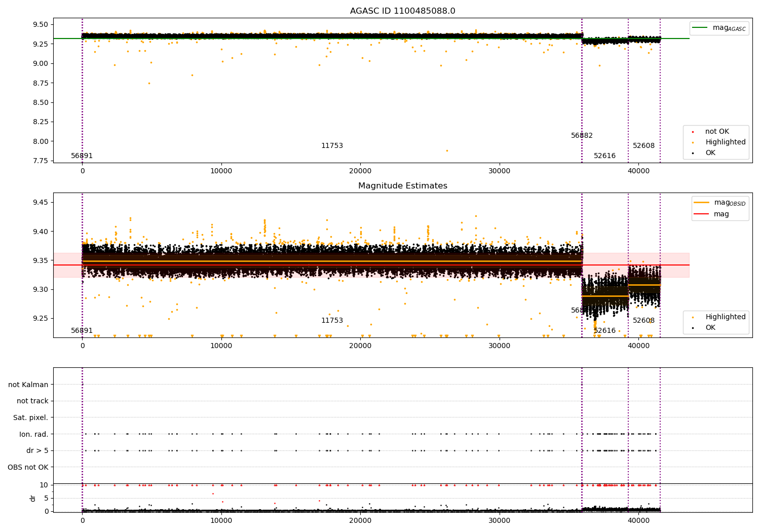Click obsid label '52616' in the AGASC plot

(604, 156)
